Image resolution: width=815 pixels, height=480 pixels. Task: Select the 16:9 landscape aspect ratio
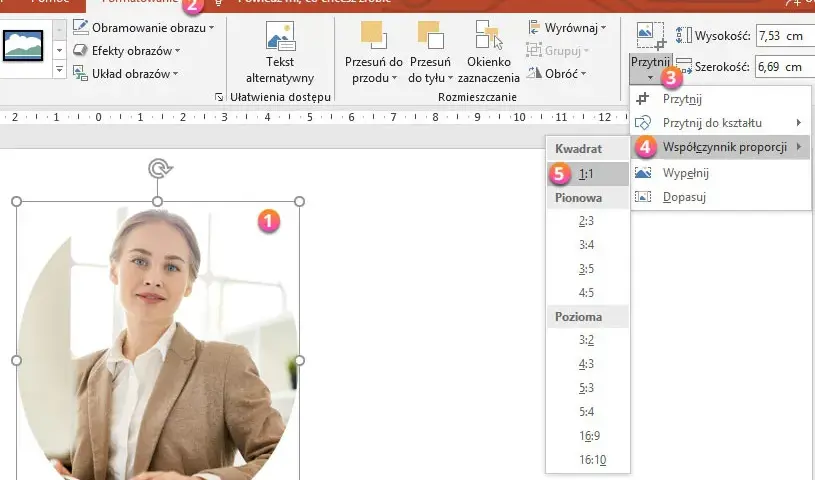tap(588, 436)
